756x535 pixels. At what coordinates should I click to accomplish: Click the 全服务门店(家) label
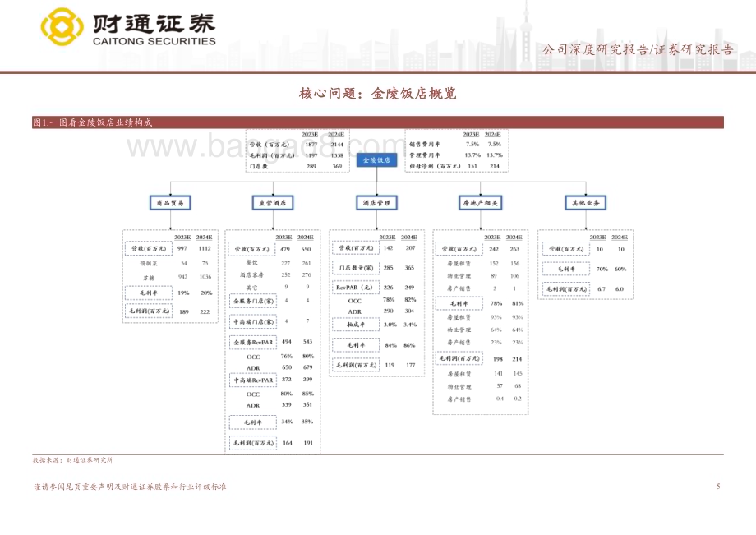point(253,301)
